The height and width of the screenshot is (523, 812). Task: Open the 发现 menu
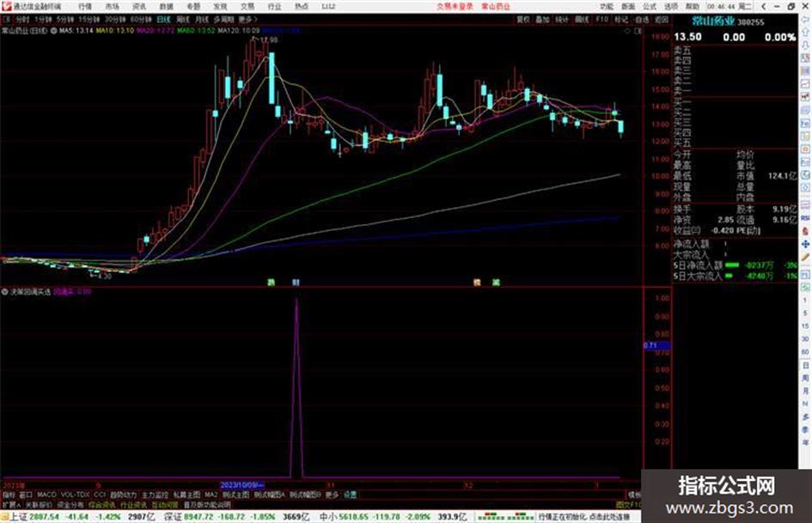pyautogui.click(x=220, y=6)
